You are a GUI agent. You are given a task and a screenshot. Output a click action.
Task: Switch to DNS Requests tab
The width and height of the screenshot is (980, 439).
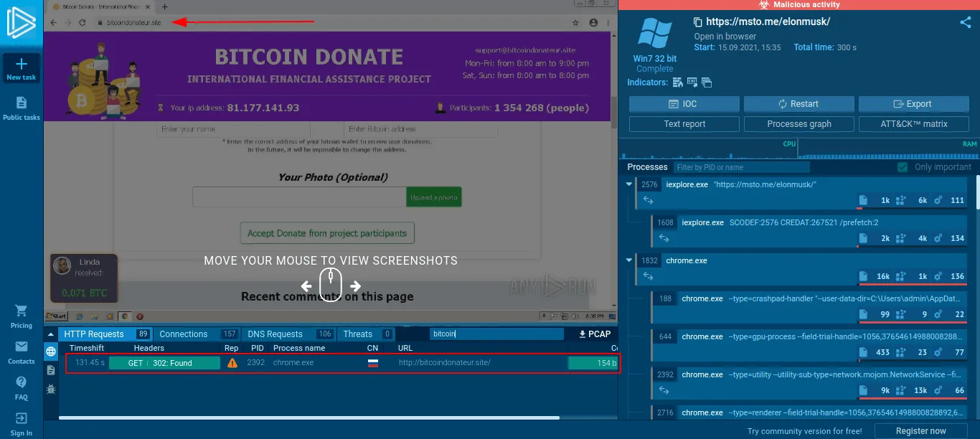(288, 334)
